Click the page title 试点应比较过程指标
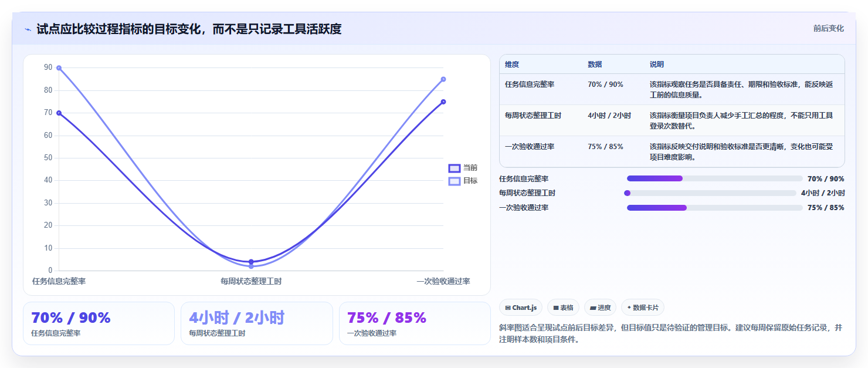Screen dimensions: 868x368 (189, 29)
